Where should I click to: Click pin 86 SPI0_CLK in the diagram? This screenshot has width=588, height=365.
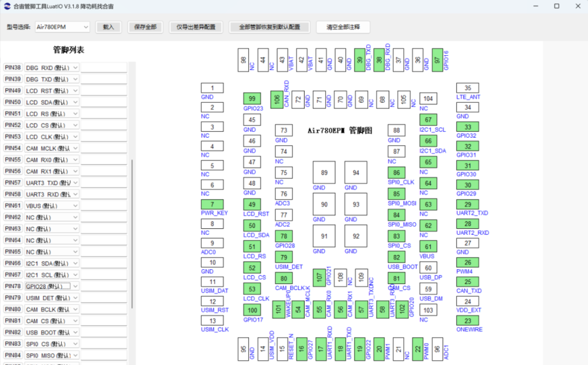[397, 173]
